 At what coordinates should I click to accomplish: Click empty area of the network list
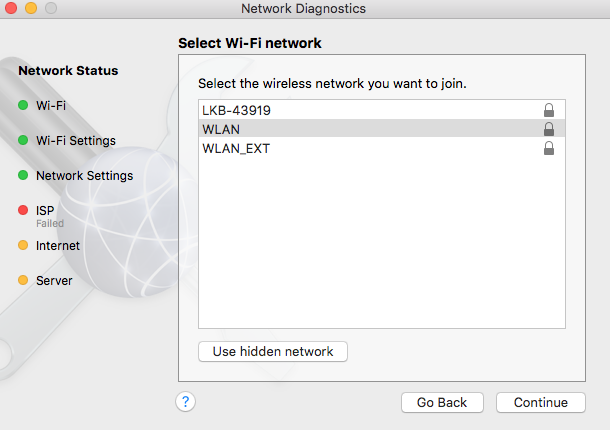pyautogui.click(x=381, y=250)
